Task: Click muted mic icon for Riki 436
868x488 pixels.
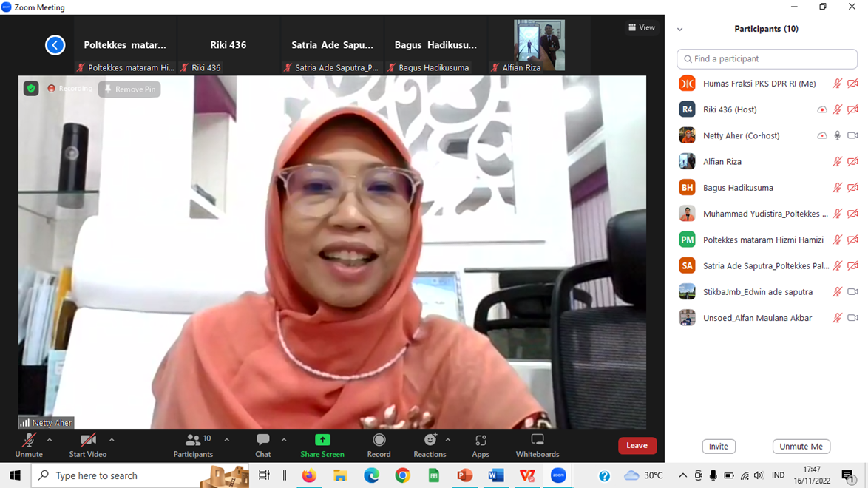Action: (837, 109)
